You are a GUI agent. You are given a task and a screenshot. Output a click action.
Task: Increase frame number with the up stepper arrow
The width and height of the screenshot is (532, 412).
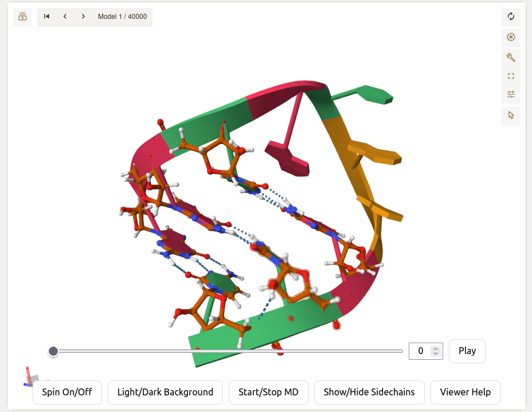(x=436, y=348)
